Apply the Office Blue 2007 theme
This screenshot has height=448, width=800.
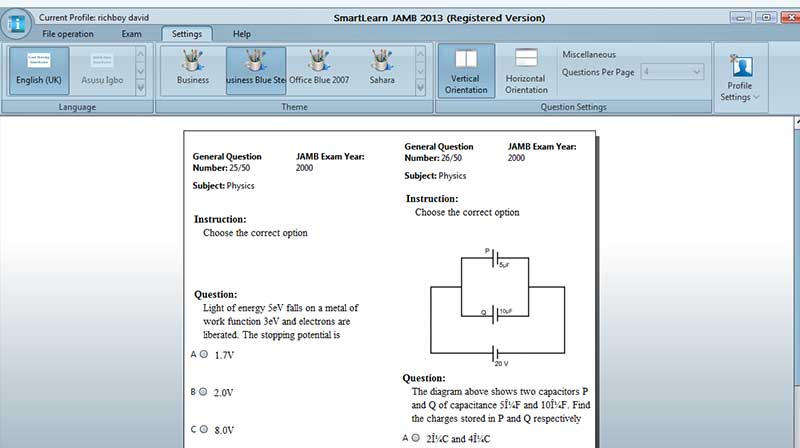coord(319,71)
